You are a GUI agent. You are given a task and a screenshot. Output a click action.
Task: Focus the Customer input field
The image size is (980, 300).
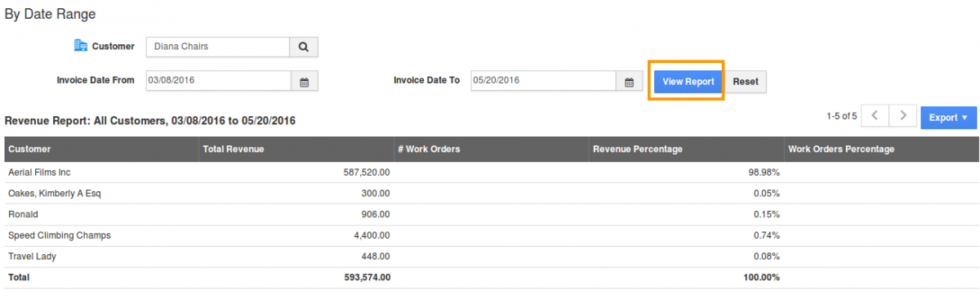(218, 47)
